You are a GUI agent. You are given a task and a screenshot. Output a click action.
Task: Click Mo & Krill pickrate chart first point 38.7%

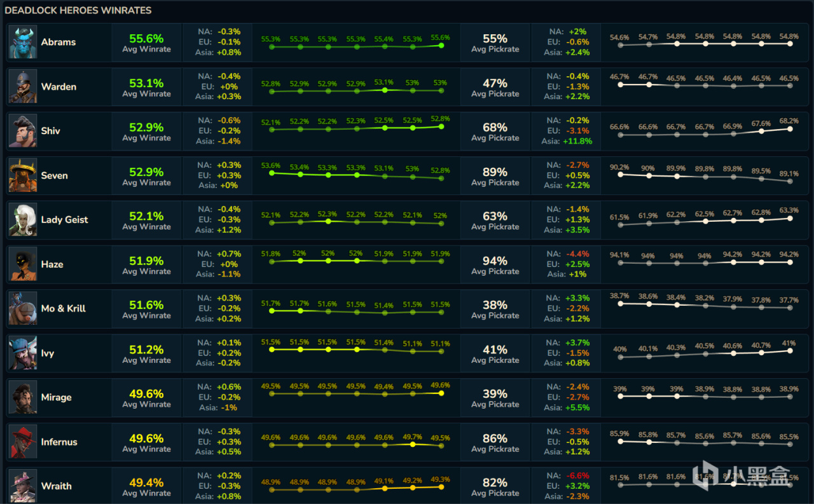tap(620, 303)
